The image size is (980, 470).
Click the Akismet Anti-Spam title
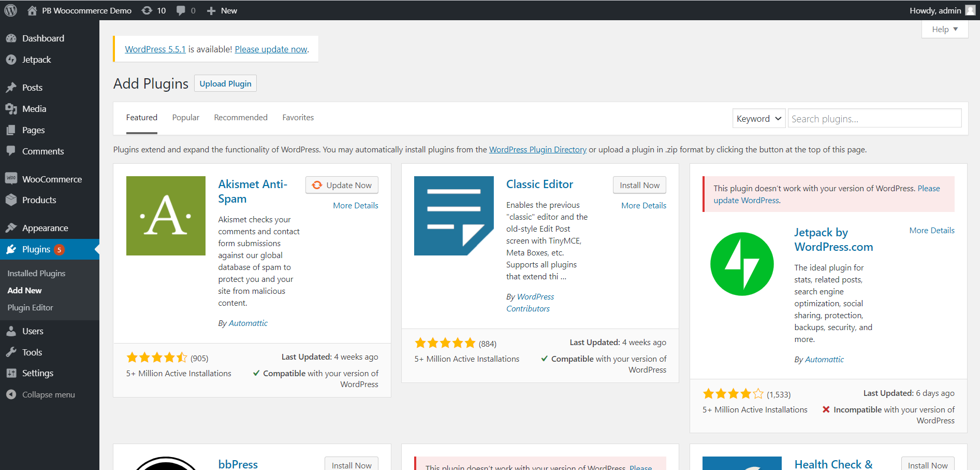click(x=253, y=191)
